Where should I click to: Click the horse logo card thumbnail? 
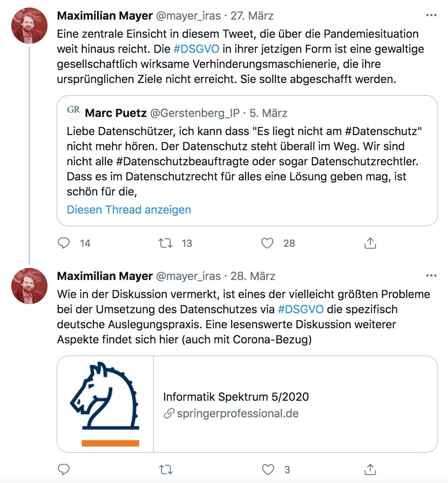105,404
